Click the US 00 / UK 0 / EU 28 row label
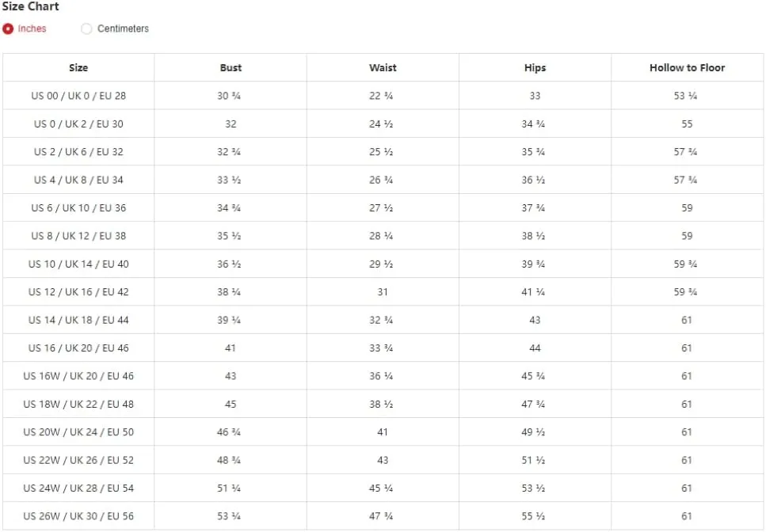766x532 pixels. point(78,96)
